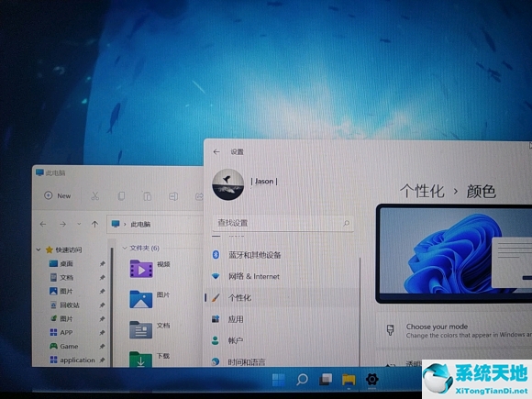
Task: Click the back arrow in Settings window
Action: (x=216, y=151)
